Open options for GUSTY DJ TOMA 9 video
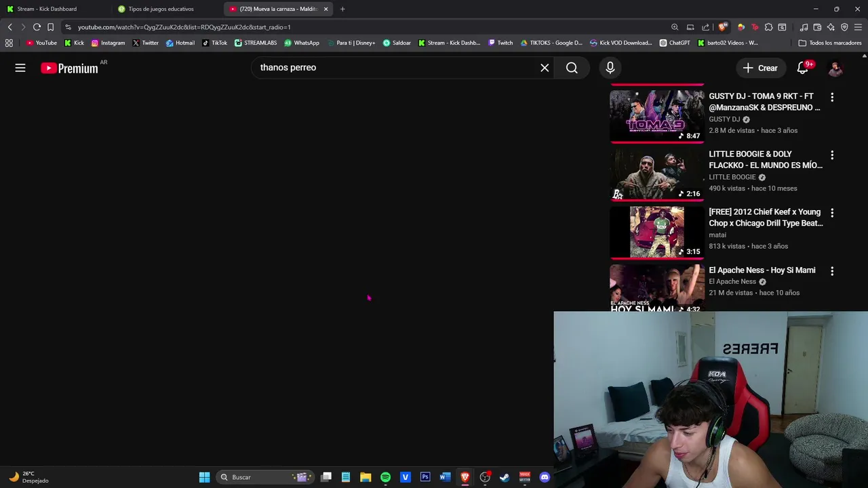Image resolution: width=868 pixels, height=488 pixels. 832,97
